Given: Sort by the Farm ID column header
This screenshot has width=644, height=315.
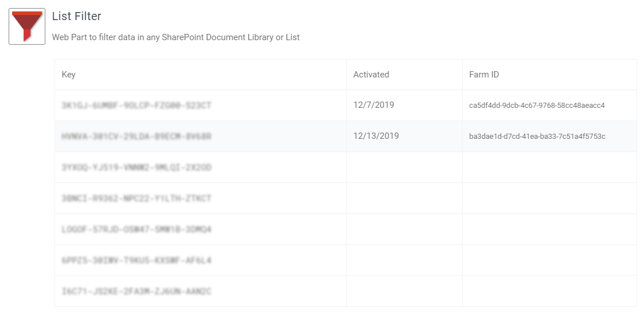Looking at the screenshot, I should pos(484,75).
